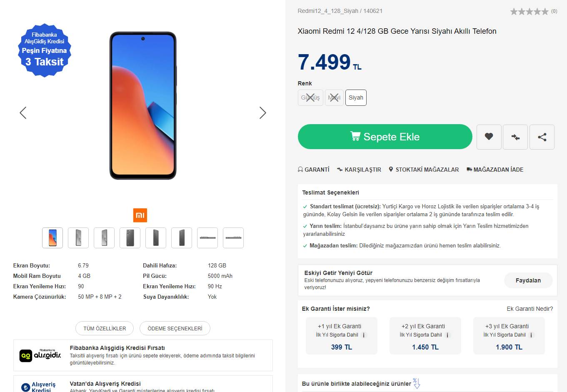Viewport: 567px width, 392px height.
Task: Click the share icon button
Action: click(542, 137)
